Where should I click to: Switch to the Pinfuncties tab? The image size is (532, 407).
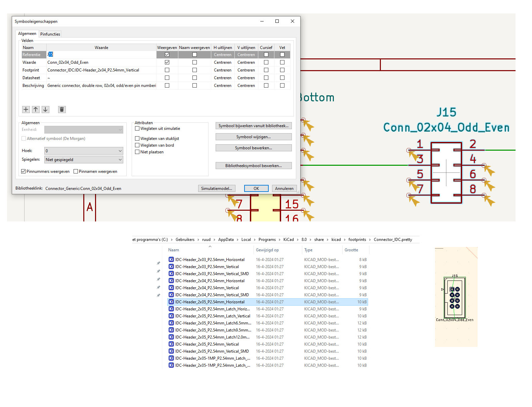[50, 34]
